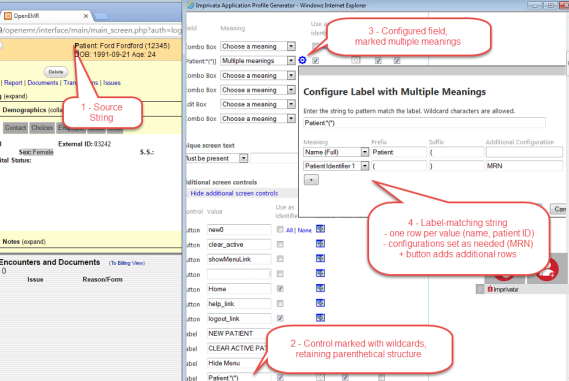Click the logout_link value field
This screenshot has height=381, width=569.
pos(239,319)
